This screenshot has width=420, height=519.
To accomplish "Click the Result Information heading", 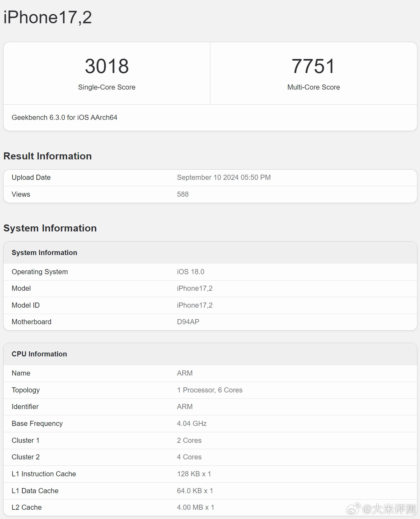I will click(47, 156).
